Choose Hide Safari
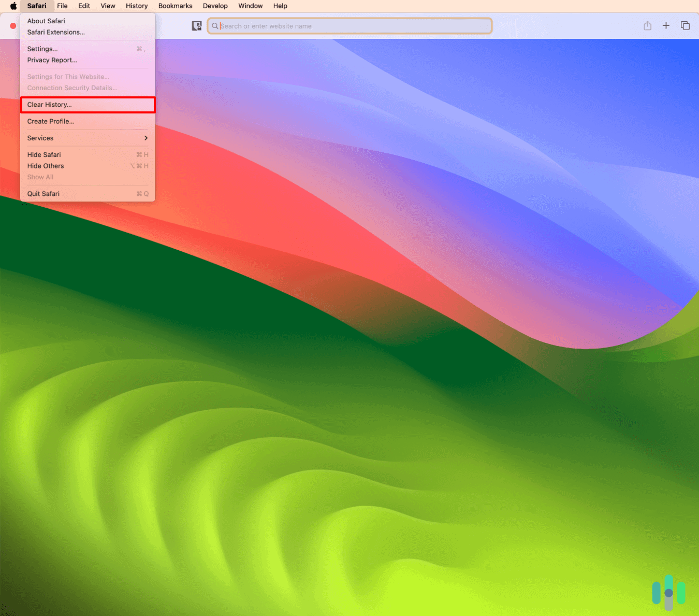This screenshot has width=699, height=616. click(x=44, y=155)
